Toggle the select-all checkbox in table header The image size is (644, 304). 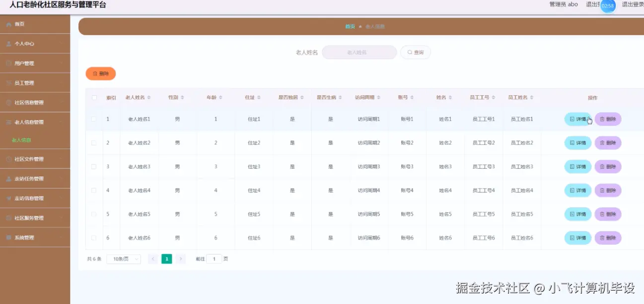[94, 98]
